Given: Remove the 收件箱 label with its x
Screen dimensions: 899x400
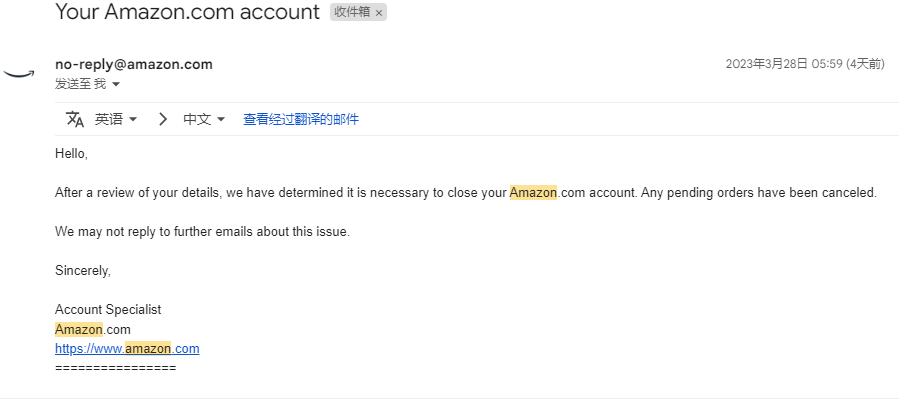Looking at the screenshot, I should click(378, 13).
